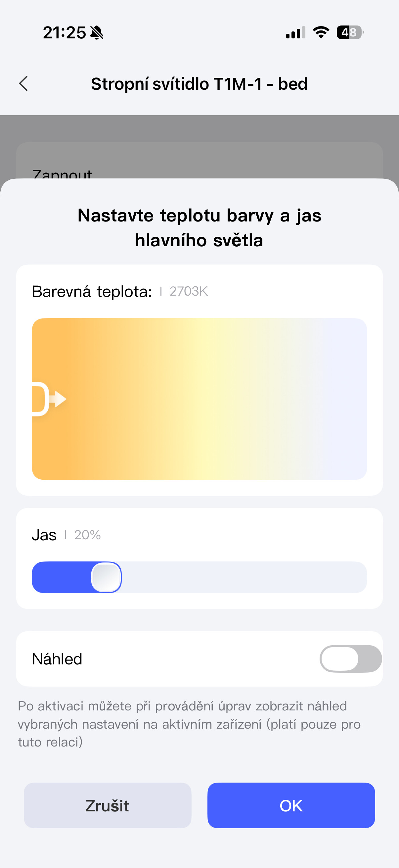The height and width of the screenshot is (868, 399).
Task: Confirm settings with the OK button
Action: [x=291, y=805]
